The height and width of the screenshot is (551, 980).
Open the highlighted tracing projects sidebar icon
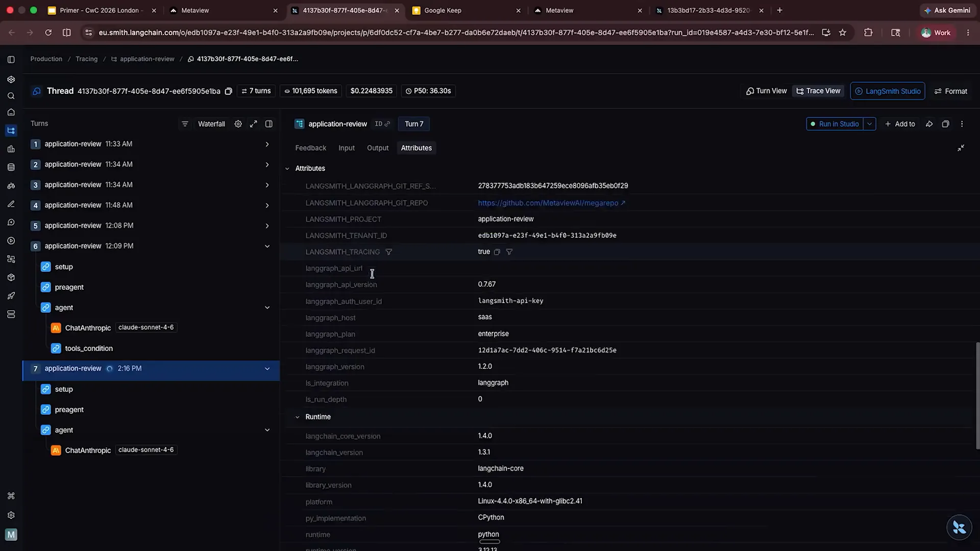coord(11,131)
